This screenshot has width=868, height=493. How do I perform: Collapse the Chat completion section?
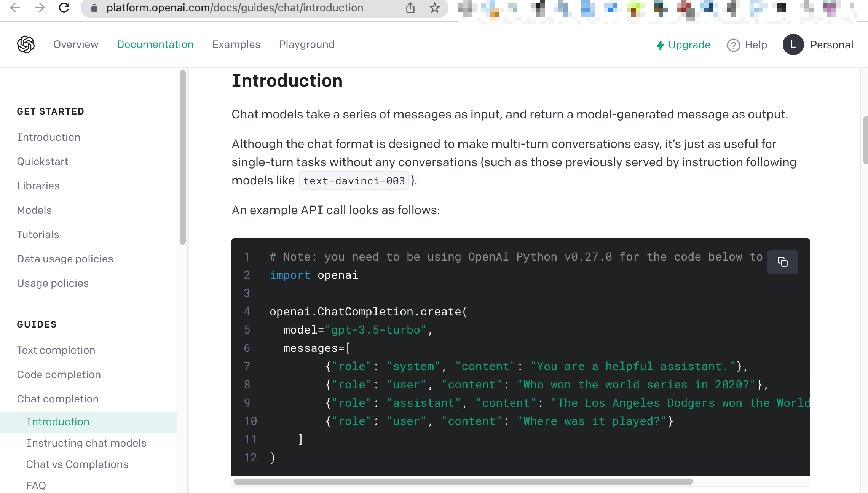point(58,399)
